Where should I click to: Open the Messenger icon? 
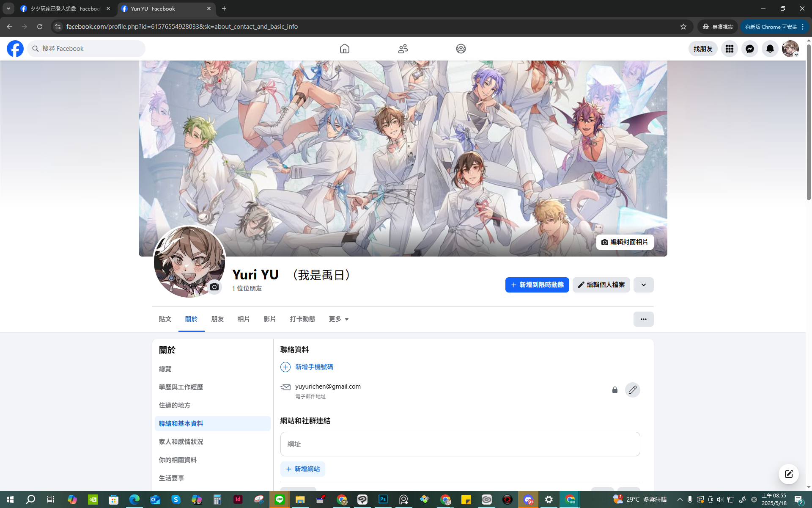point(750,49)
